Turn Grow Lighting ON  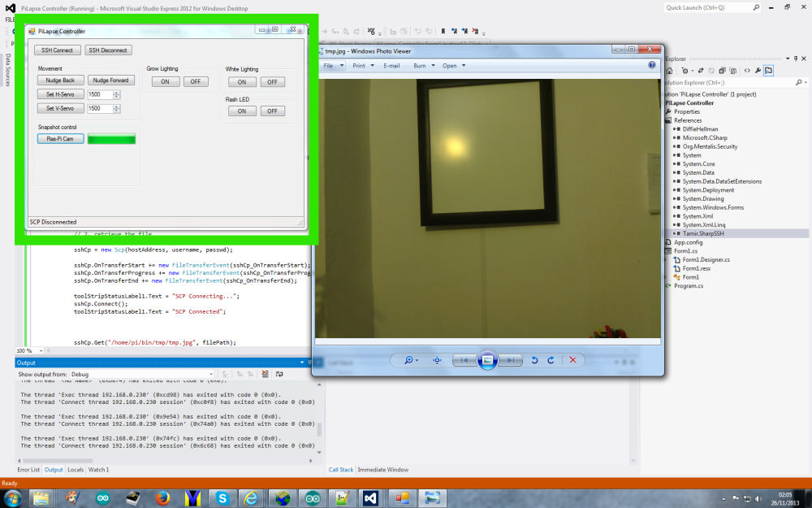pyautogui.click(x=165, y=81)
